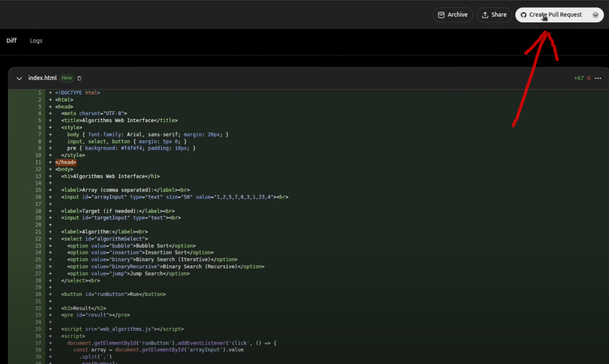The width and height of the screenshot is (609, 364).
Task: Click the arrayInput input line
Action: click(175, 197)
